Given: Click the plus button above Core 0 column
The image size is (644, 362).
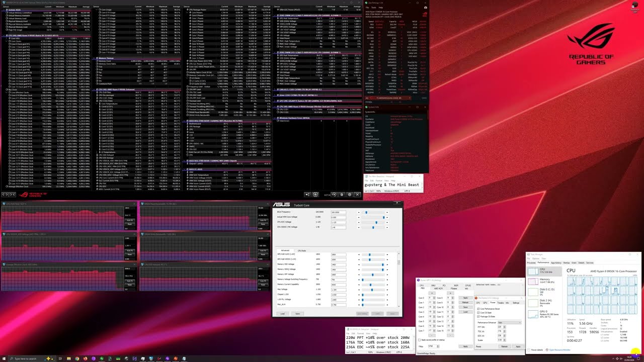Looking at the screenshot, I should pyautogui.click(x=432, y=293).
